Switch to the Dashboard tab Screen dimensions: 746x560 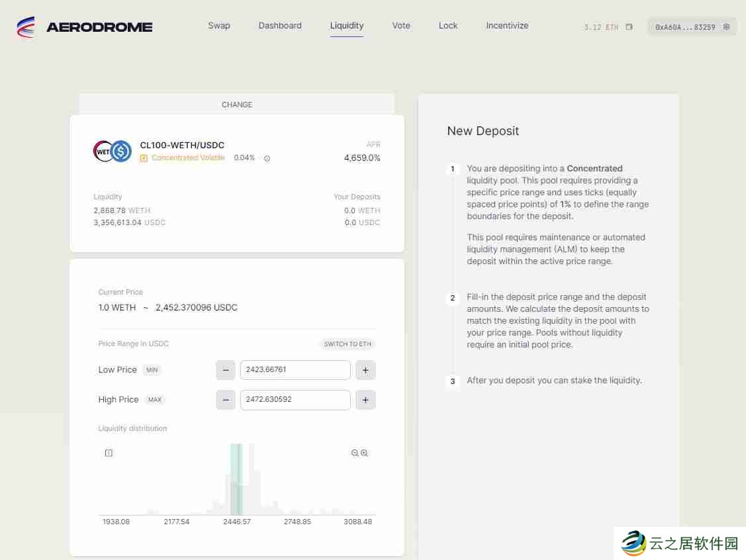(280, 26)
